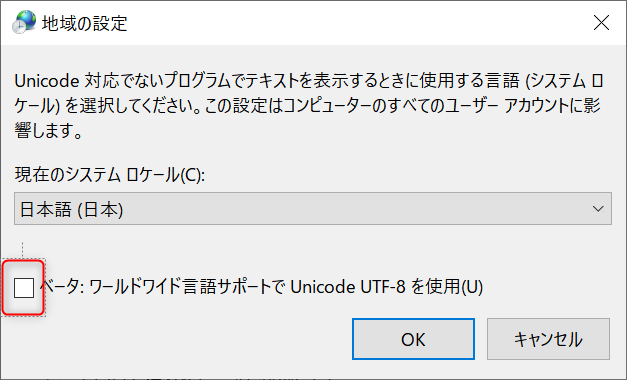Click the ベータ: ワールドワイド言語サポート checkbox label
The width and height of the screenshot is (627, 380).
[262, 287]
